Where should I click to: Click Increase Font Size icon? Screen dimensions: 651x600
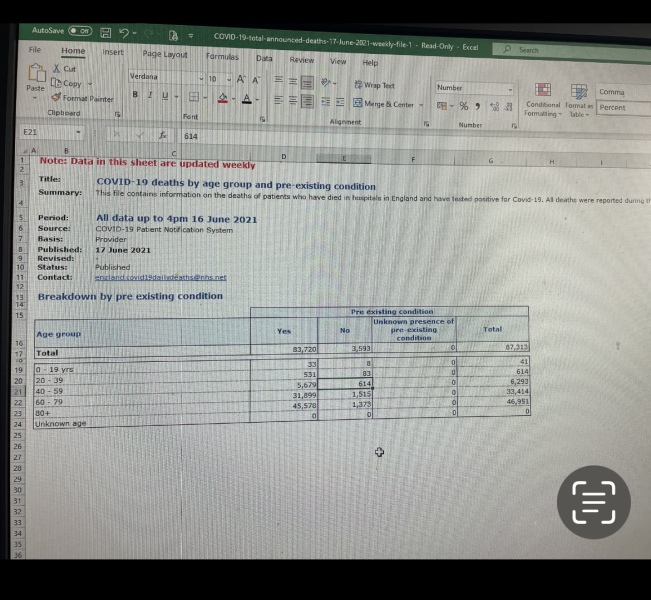click(241, 79)
